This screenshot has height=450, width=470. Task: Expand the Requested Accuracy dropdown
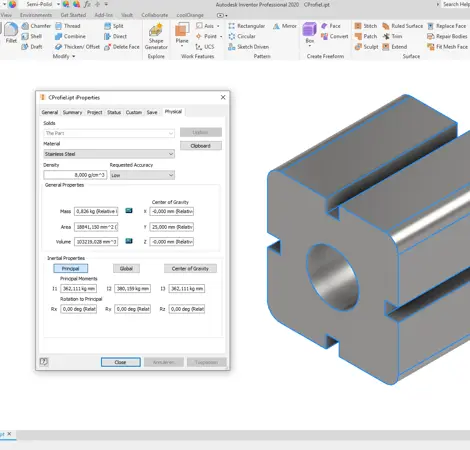pos(142,175)
